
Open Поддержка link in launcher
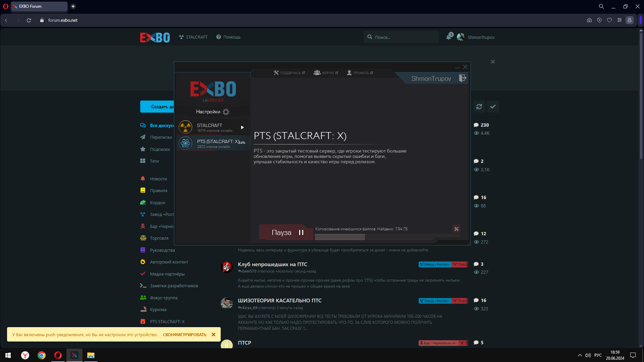pyautogui.click(x=289, y=73)
